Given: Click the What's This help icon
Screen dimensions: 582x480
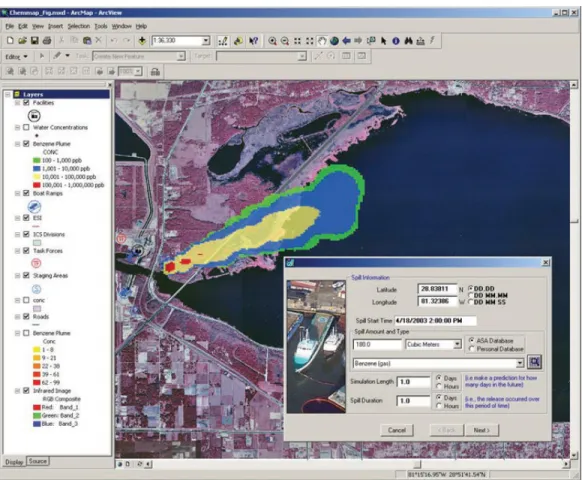Looking at the screenshot, I should [x=254, y=41].
